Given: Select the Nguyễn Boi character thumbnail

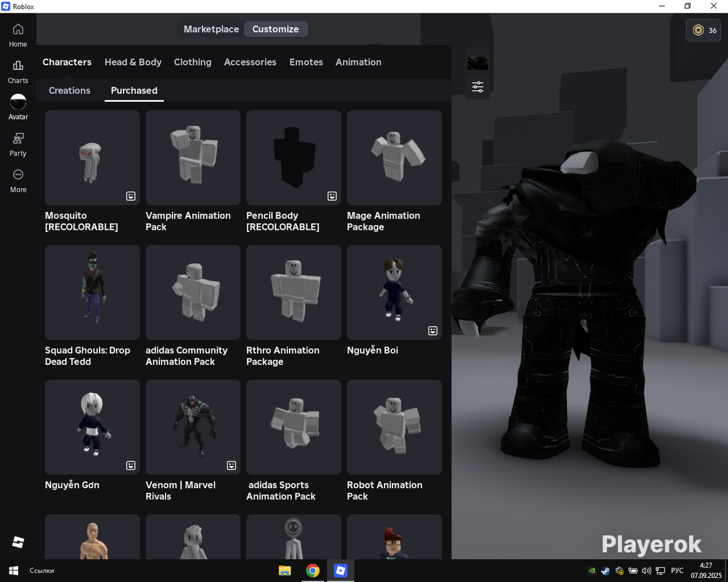Looking at the screenshot, I should pos(394,292).
